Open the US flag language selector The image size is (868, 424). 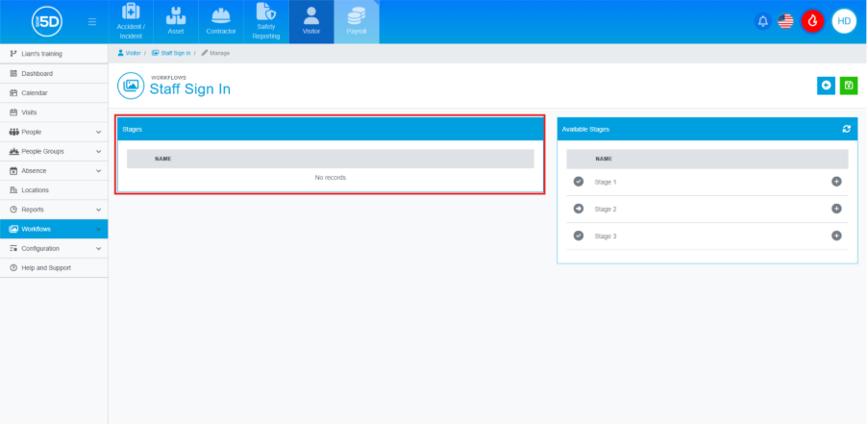785,21
